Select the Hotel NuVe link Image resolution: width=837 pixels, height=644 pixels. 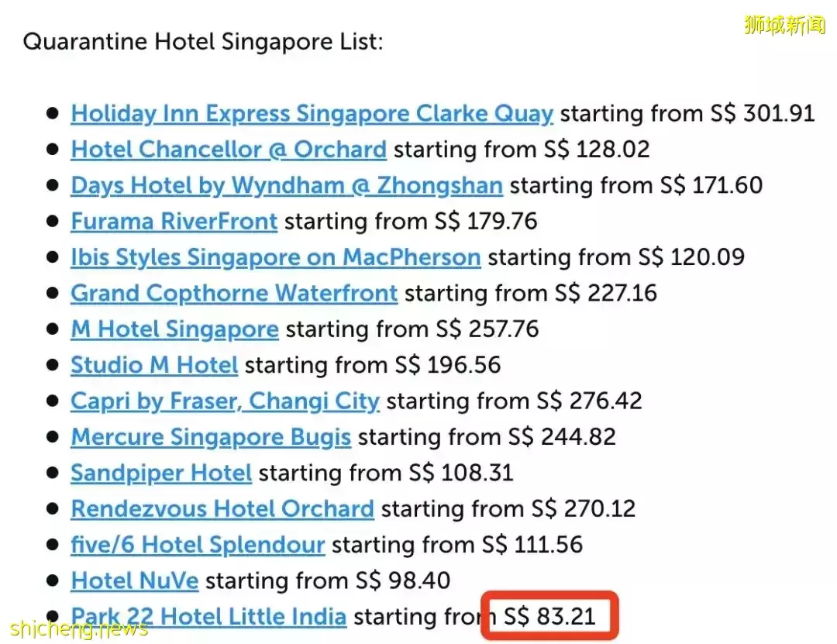click(135, 580)
